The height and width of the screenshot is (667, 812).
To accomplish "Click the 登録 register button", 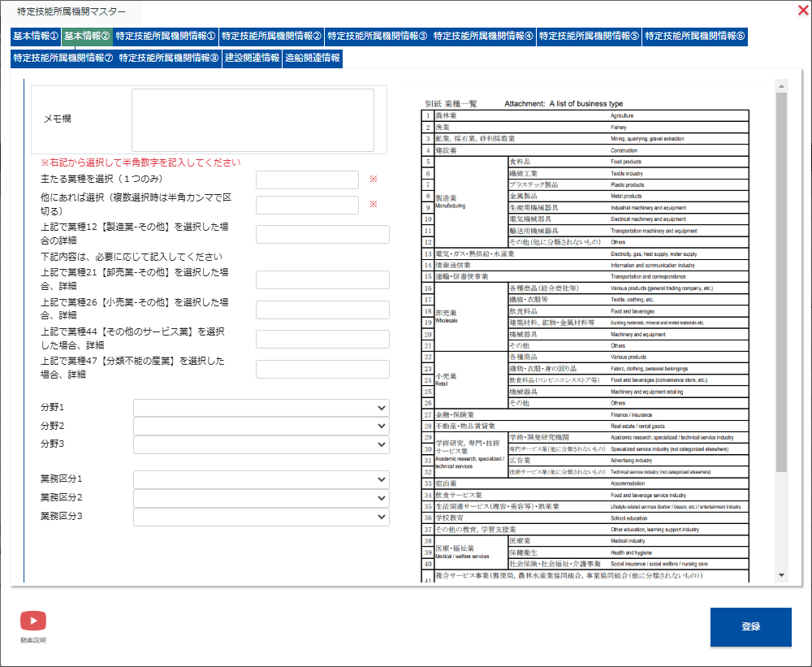I will (751, 627).
